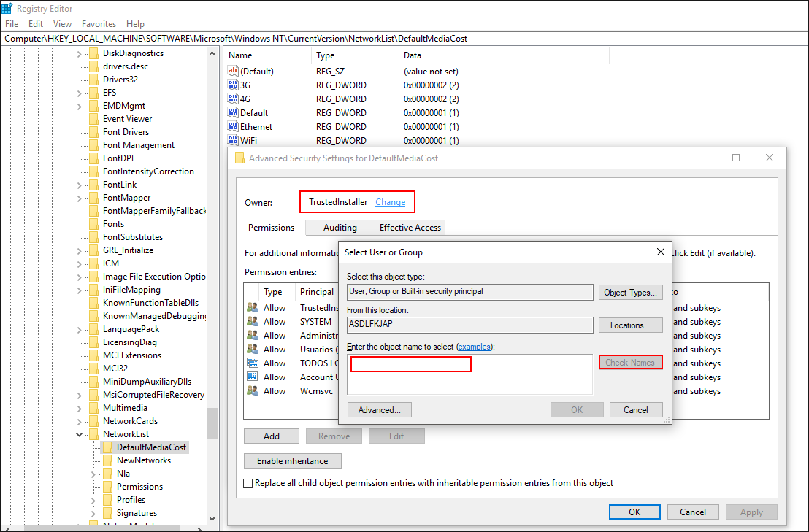Open the View menu
Viewport: 809px width, 532px height.
point(62,23)
